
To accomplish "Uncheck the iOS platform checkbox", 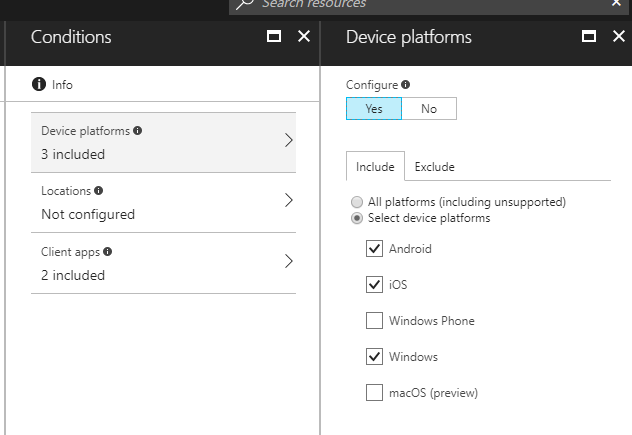I will tap(375, 285).
